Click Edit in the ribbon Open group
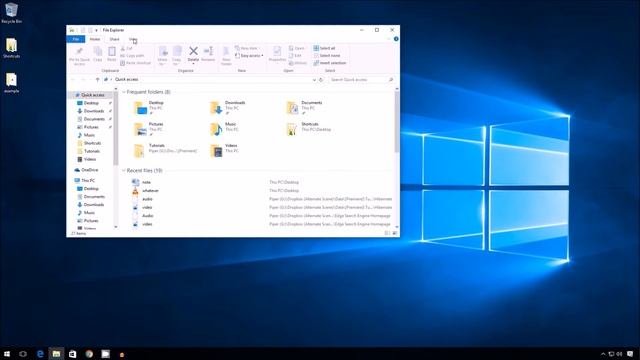This screenshot has width=640, height=360. [x=295, y=56]
